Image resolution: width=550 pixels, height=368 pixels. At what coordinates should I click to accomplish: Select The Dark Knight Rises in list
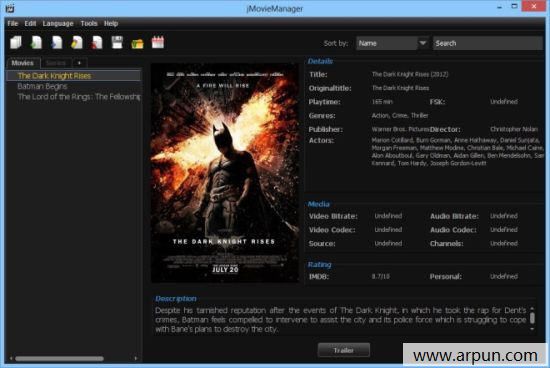point(73,76)
